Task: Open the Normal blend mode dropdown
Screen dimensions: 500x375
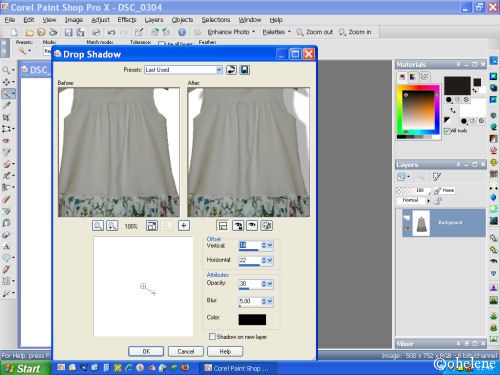Action: coord(428,200)
